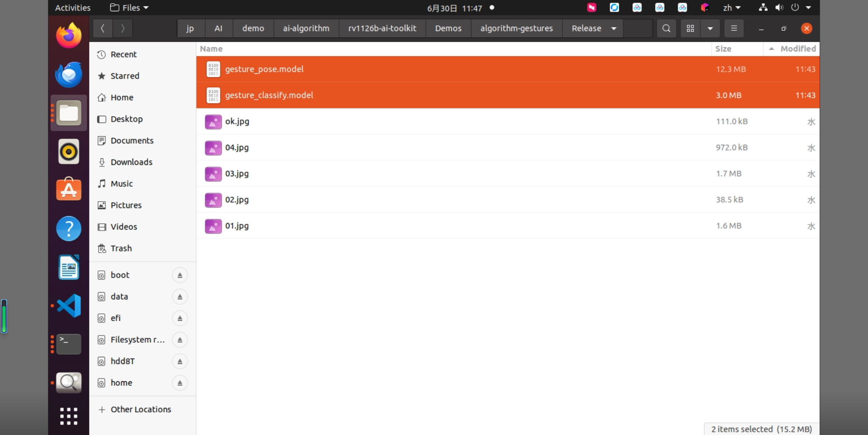
Task: Open Music in sidebar
Action: 142,184
